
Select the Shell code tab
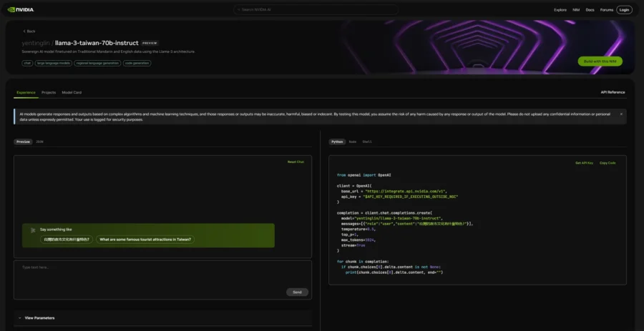pos(367,142)
